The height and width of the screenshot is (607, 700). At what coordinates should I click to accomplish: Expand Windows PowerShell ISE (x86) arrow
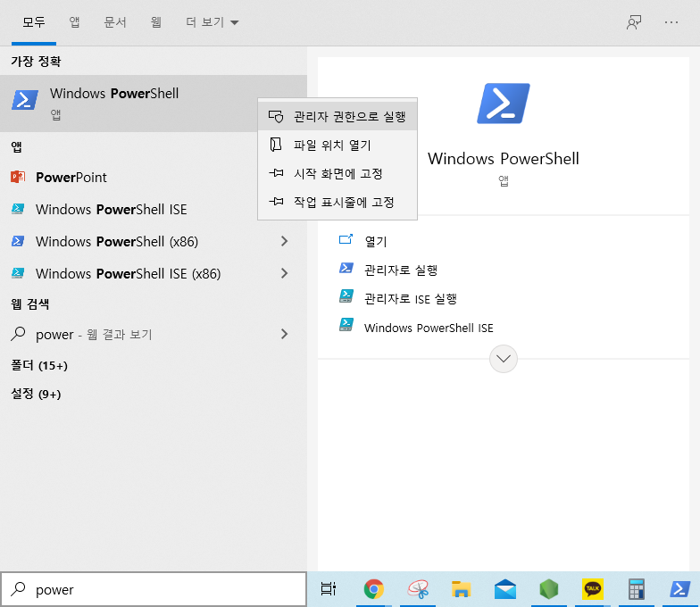pyautogui.click(x=284, y=273)
